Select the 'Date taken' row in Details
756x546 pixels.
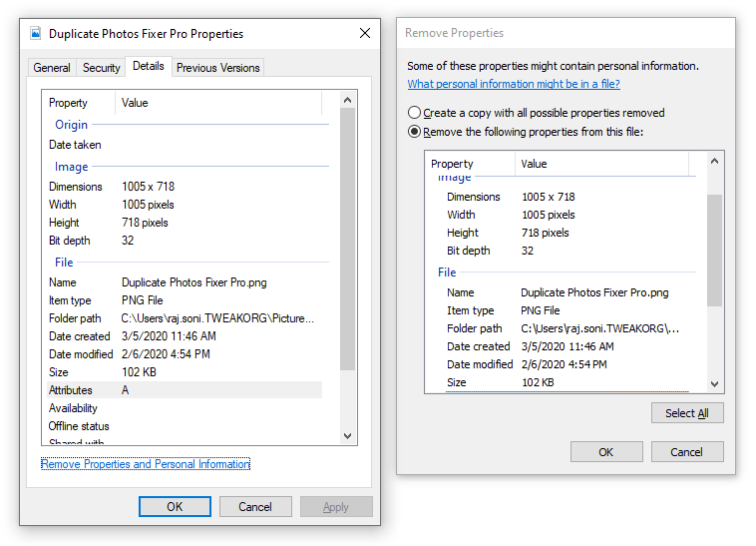pos(185,145)
